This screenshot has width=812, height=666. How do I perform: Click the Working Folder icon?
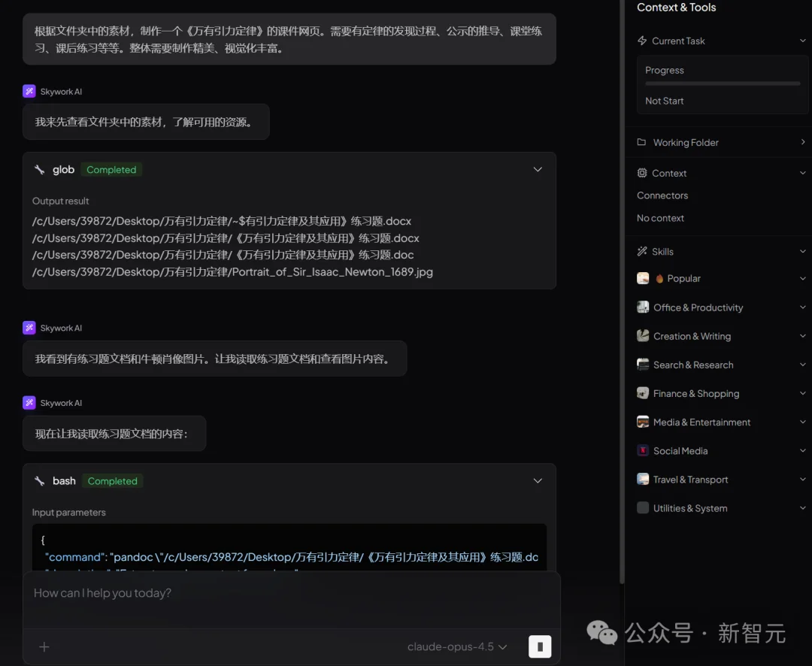click(x=642, y=142)
